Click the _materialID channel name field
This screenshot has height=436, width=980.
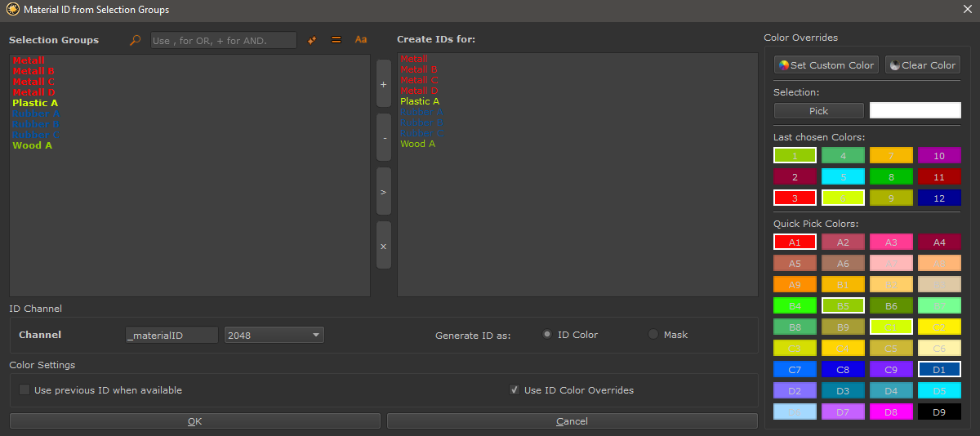[171, 335]
